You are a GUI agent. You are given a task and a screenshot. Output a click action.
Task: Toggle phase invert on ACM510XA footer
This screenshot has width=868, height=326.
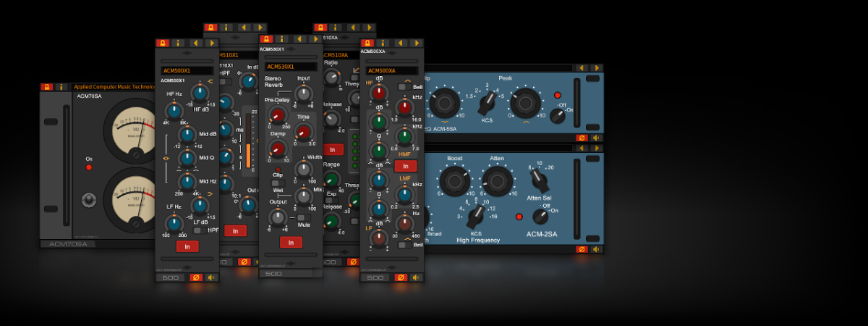tap(352, 262)
